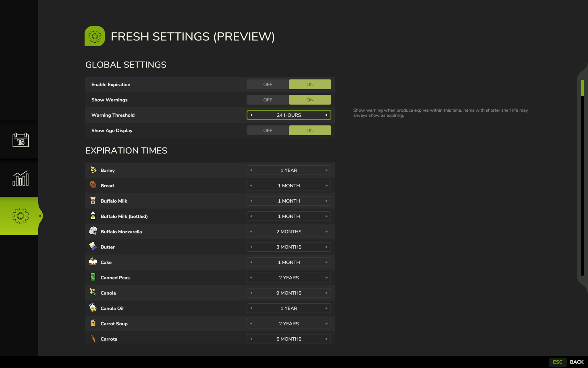The height and width of the screenshot is (368, 588).
Task: Click the BACK button
Action: pos(576,362)
